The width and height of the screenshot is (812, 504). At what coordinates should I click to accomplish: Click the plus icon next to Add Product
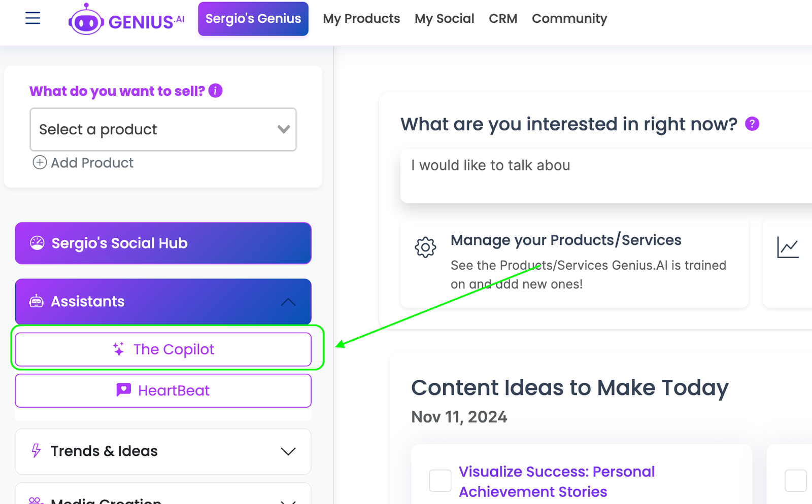click(40, 163)
